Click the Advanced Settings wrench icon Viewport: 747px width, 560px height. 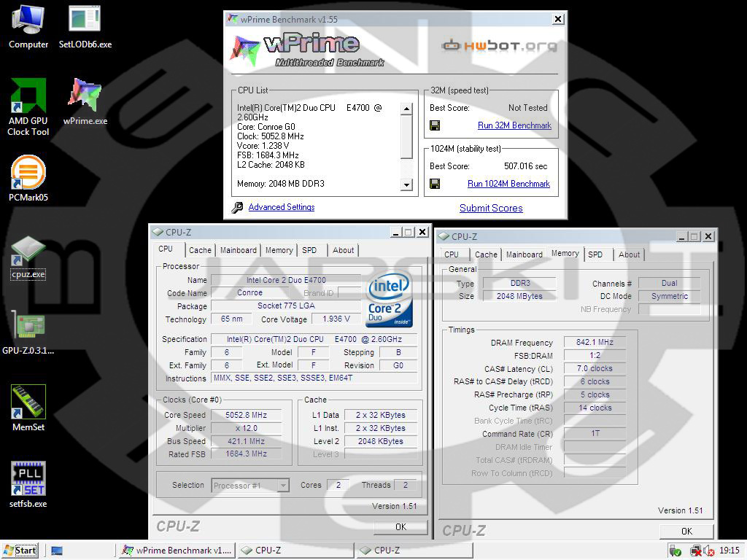(237, 208)
